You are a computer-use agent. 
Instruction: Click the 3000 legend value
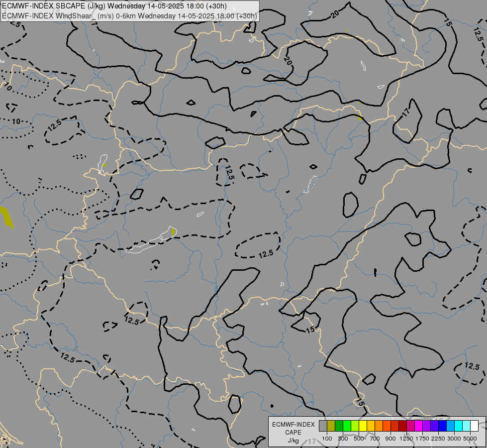click(454, 439)
